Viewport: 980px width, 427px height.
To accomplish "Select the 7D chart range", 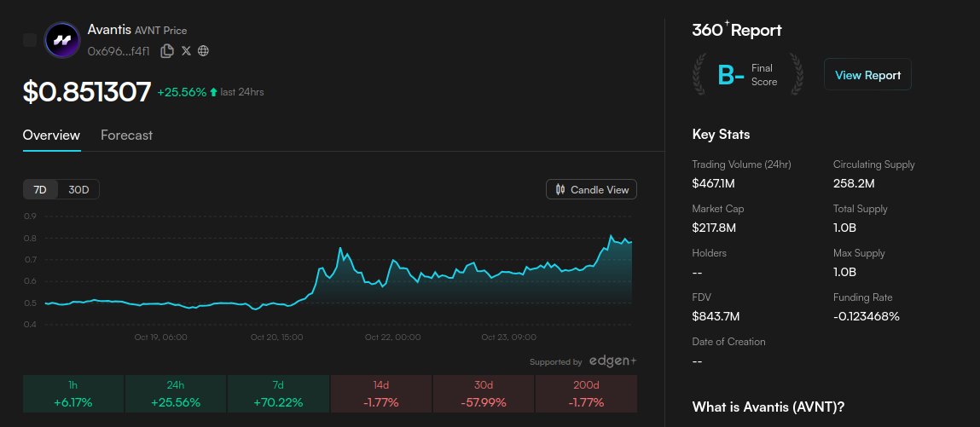I will (x=40, y=190).
